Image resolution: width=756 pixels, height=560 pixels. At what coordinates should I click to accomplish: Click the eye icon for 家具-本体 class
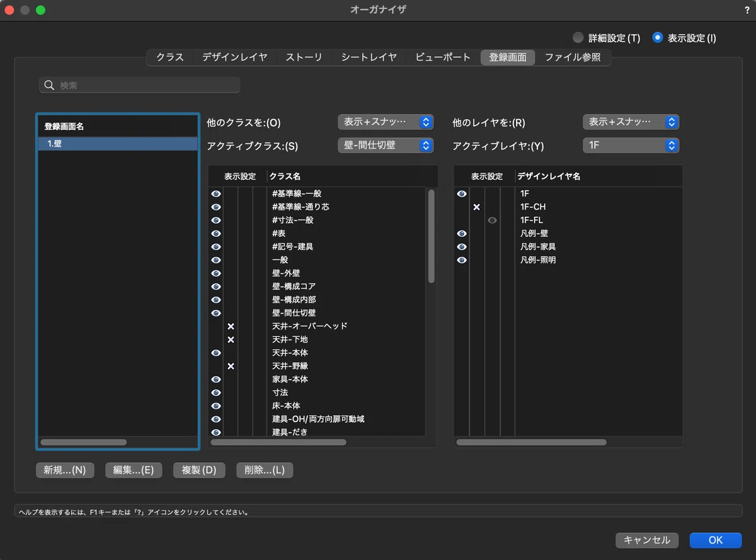216,379
